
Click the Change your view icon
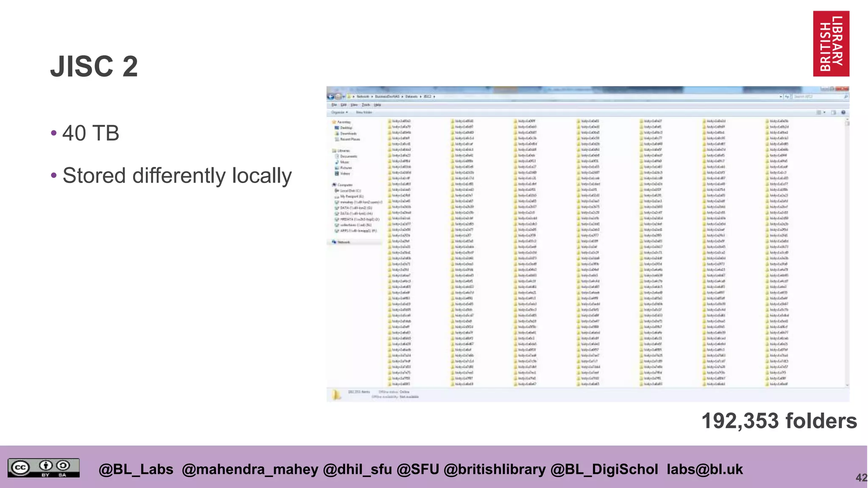[819, 112]
